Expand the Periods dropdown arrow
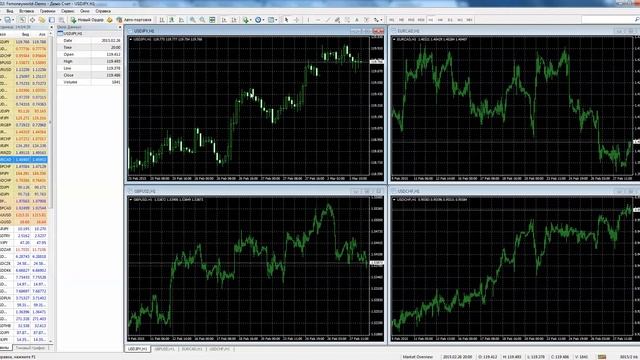This screenshot has height=360, width=640. [263, 20]
